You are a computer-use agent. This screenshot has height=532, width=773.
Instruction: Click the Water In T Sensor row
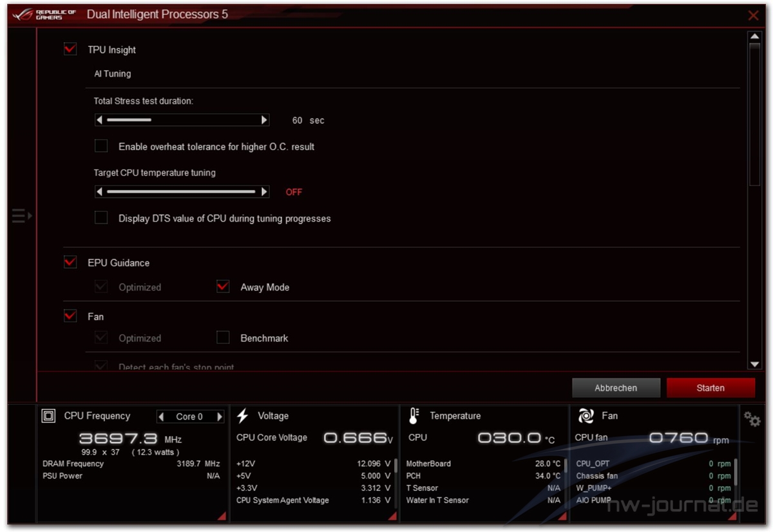tap(483, 500)
